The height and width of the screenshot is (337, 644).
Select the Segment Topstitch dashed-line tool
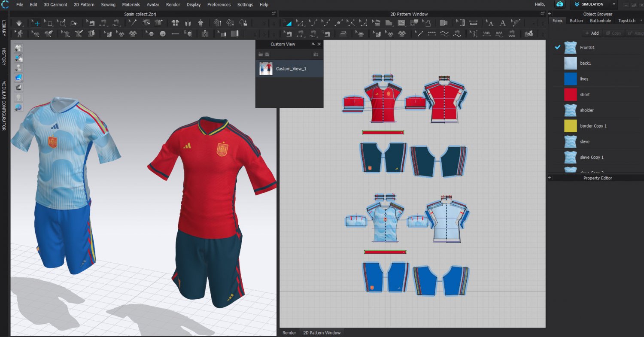click(x=432, y=33)
